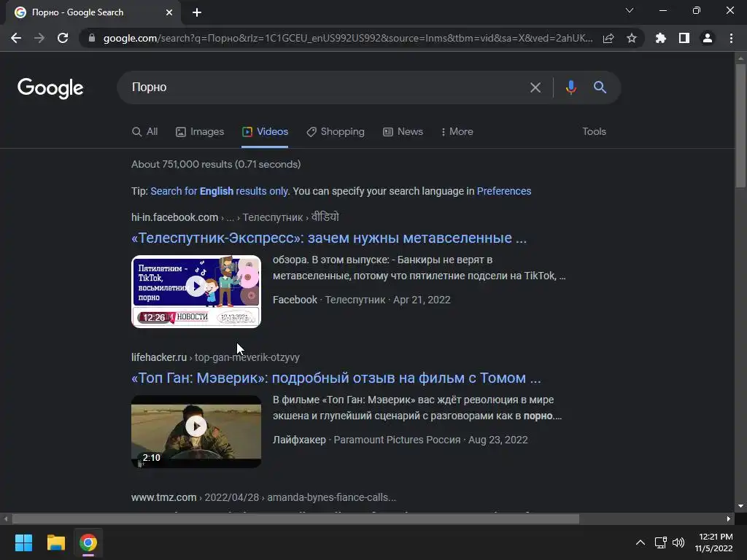Open the Windows Start menu
This screenshot has width=747, height=560.
pos(23,542)
